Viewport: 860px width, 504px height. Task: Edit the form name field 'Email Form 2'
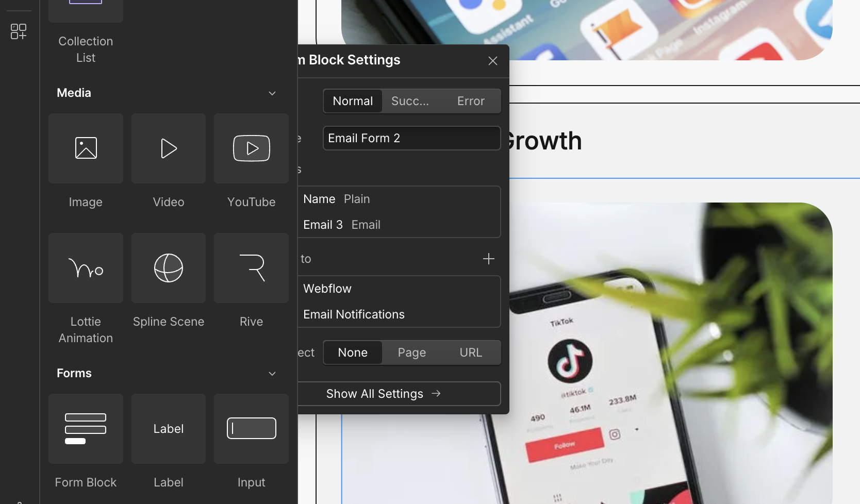click(x=411, y=138)
